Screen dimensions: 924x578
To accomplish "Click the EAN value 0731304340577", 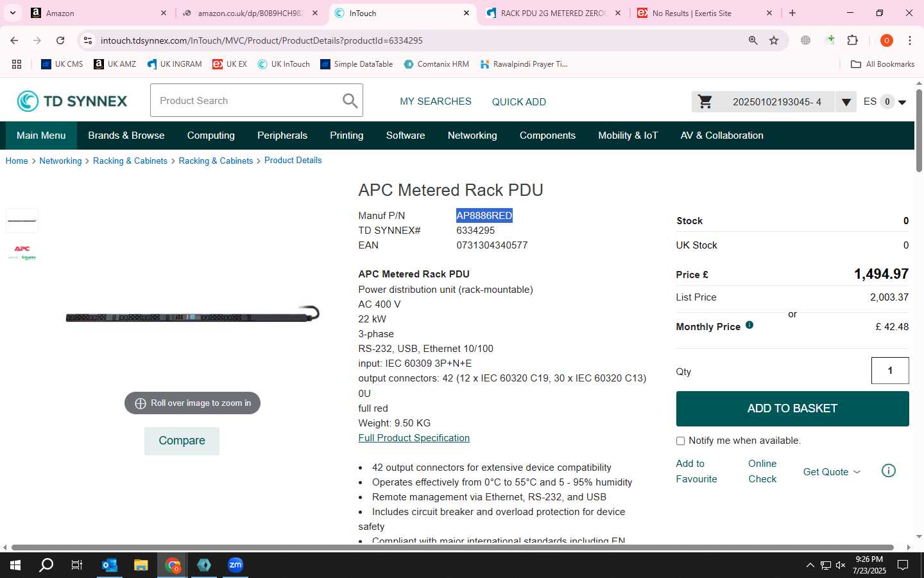I will pyautogui.click(x=492, y=245).
